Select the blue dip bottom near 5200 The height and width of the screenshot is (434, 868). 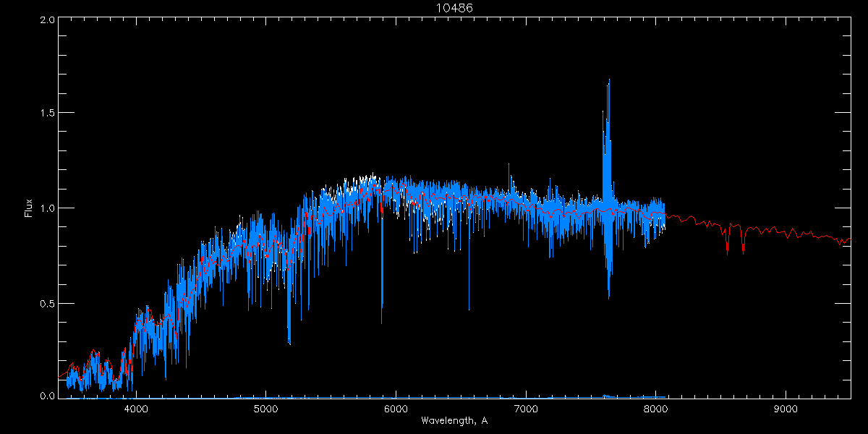click(289, 343)
